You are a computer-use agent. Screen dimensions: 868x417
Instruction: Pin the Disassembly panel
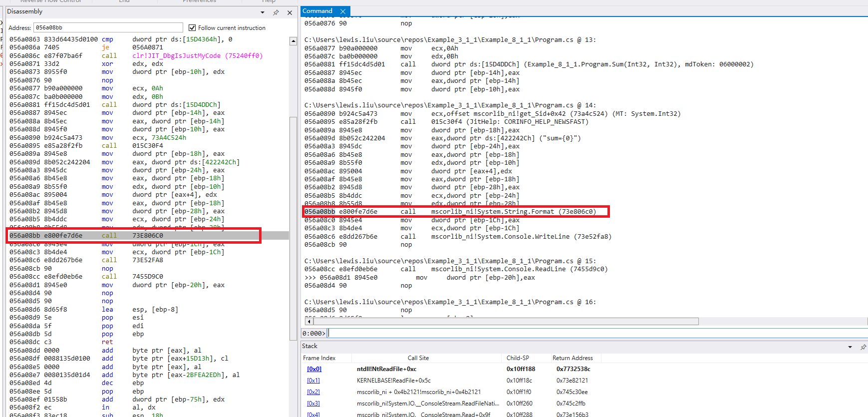tap(276, 12)
